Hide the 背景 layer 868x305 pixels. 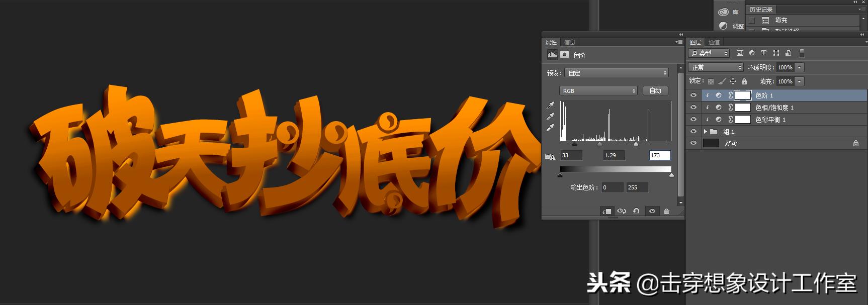pyautogui.click(x=693, y=143)
